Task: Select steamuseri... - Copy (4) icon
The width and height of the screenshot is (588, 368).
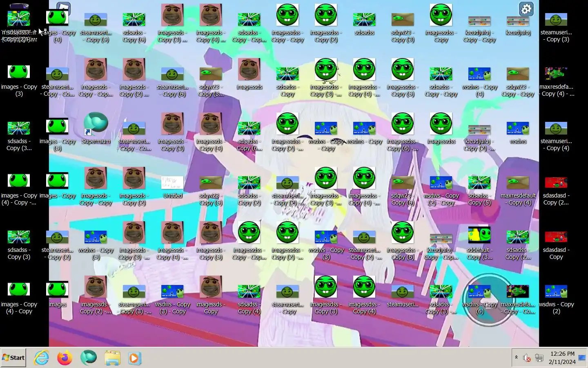Action: 557,136
